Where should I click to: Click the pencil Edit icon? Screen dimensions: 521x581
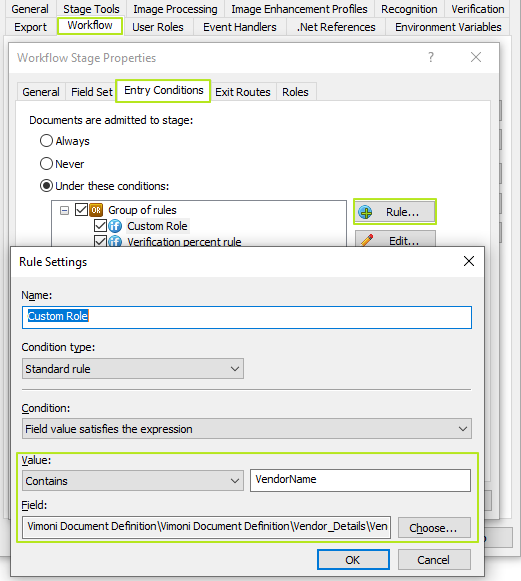click(x=367, y=240)
